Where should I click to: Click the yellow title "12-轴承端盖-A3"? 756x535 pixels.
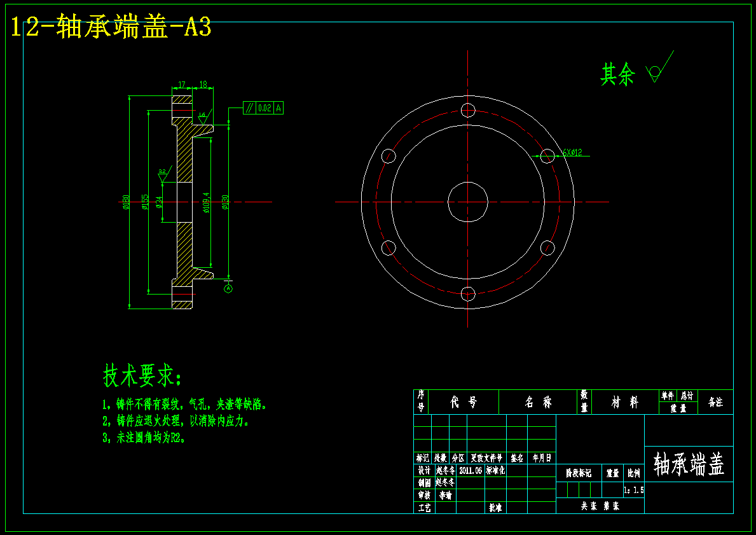(111, 27)
